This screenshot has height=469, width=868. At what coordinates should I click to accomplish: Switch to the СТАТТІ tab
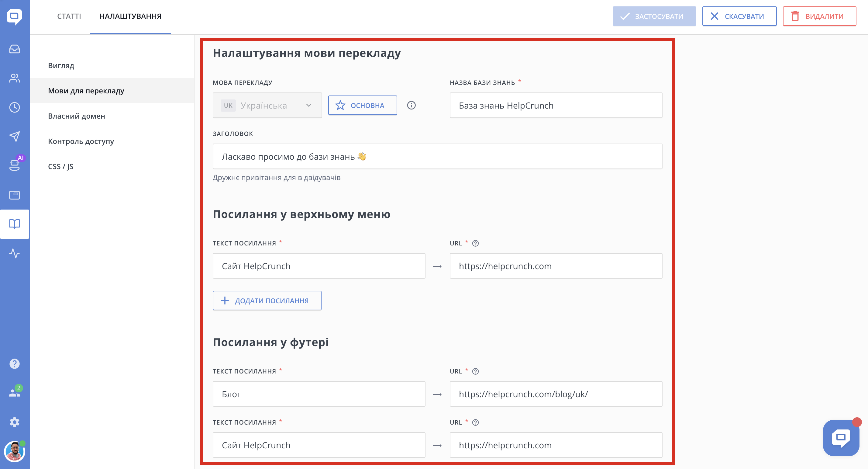click(x=69, y=16)
